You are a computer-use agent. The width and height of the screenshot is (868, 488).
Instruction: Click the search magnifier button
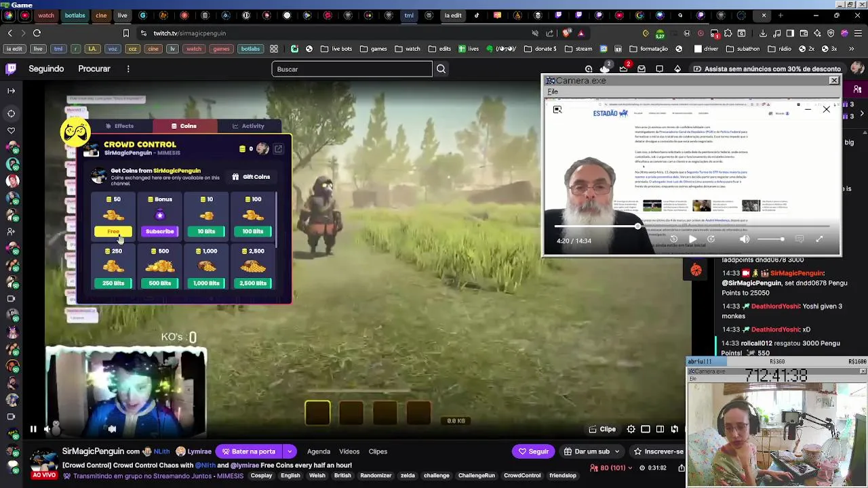tap(441, 68)
